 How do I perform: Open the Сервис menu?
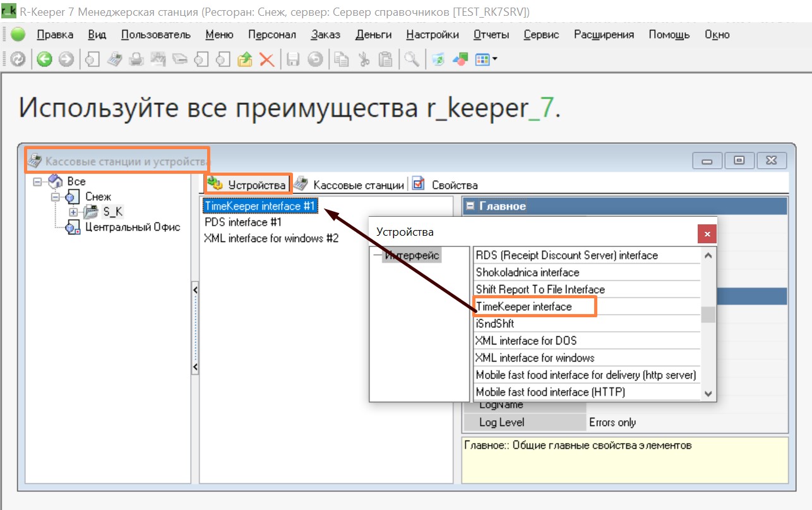tap(541, 35)
